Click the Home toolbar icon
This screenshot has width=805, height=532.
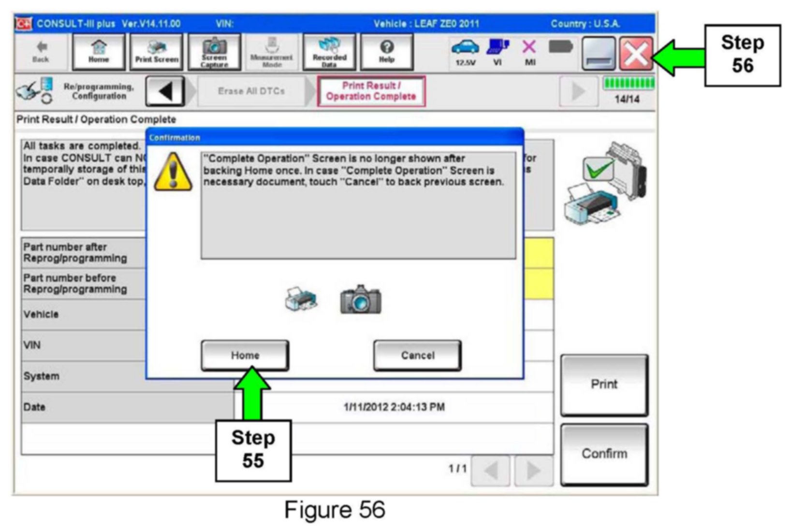[x=98, y=52]
